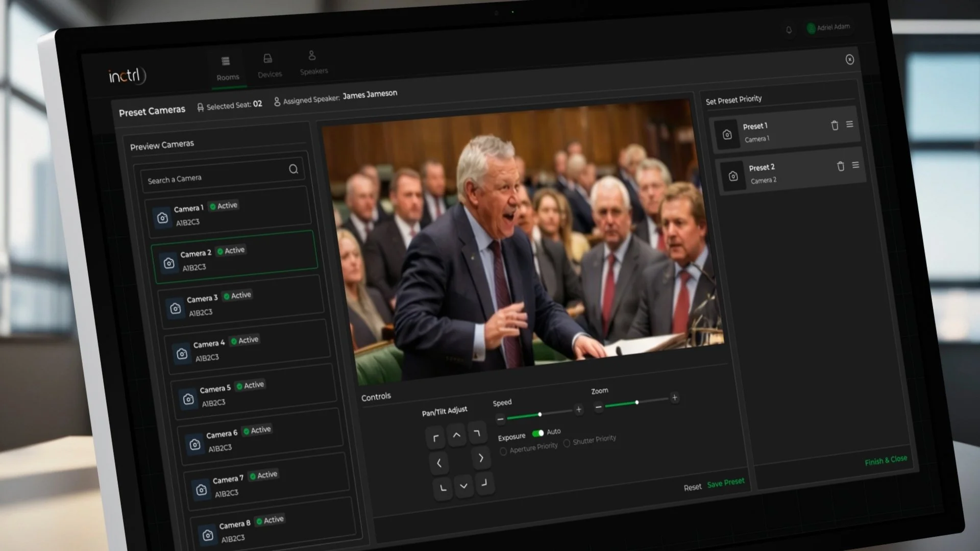Click the pan/tilt up arrow
This screenshot has height=551, width=980.
coord(456,435)
